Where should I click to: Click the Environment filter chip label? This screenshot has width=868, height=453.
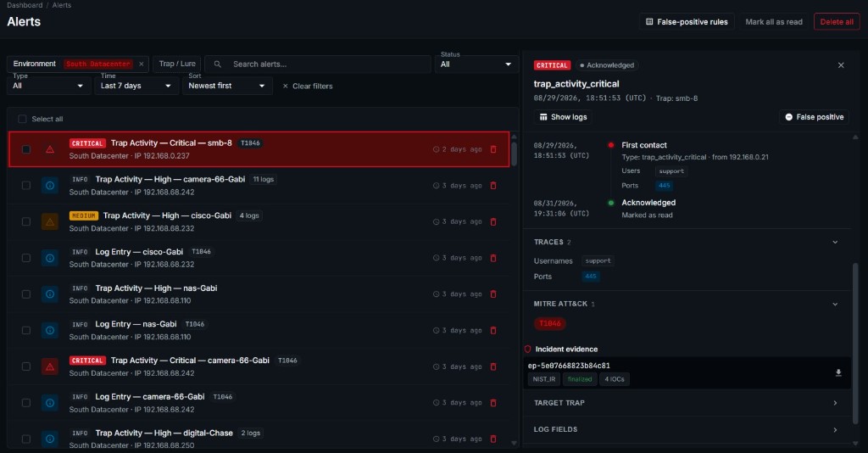34,64
